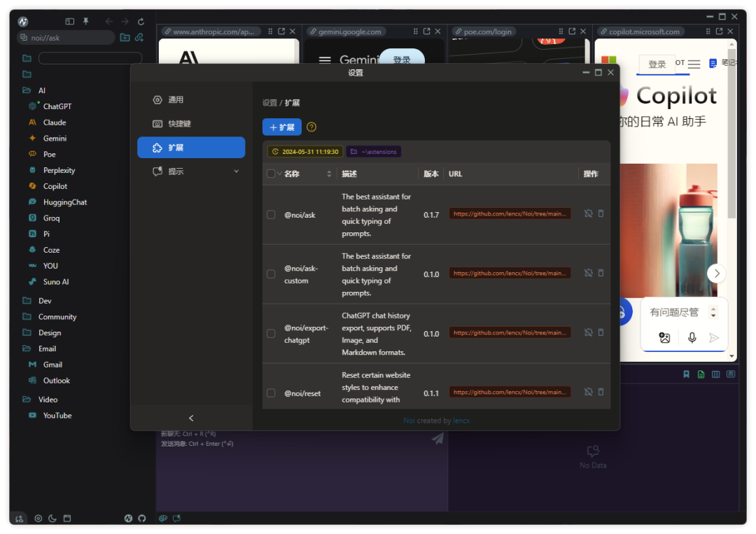Open anthropic.com tab in new window

281,31
